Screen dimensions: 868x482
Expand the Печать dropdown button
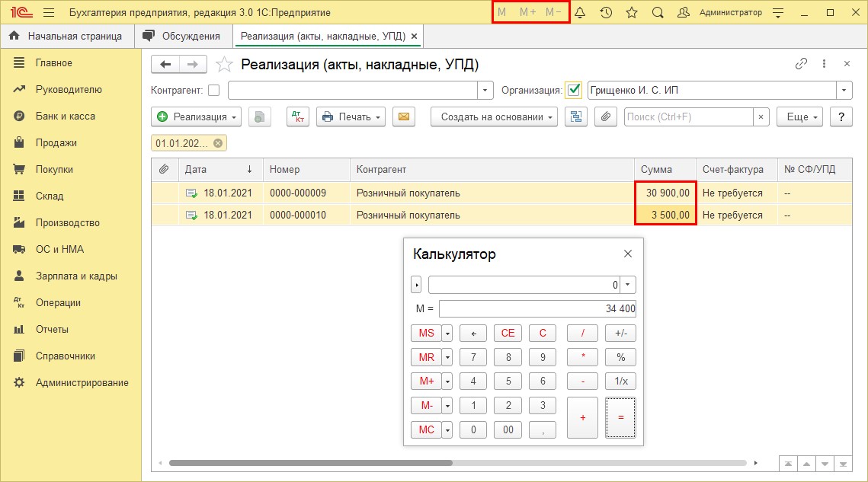tap(351, 117)
